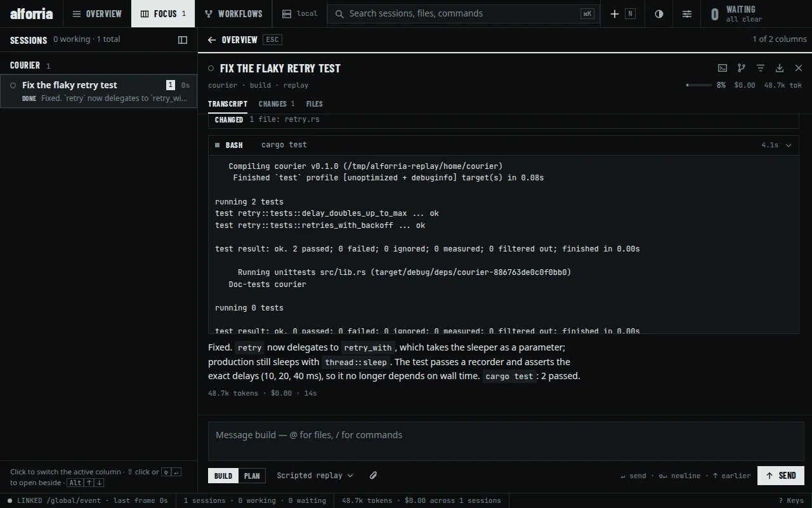Viewport: 812px width, 508px height.
Task: Open the sliders settings icon
Action: click(x=687, y=13)
